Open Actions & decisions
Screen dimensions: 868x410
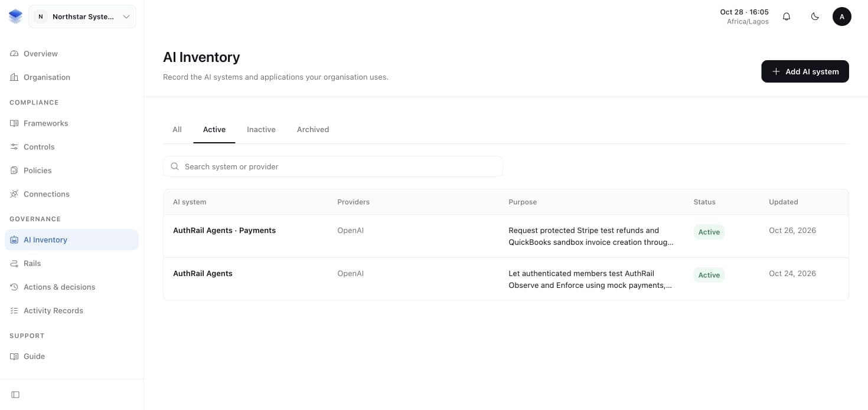tap(71, 287)
